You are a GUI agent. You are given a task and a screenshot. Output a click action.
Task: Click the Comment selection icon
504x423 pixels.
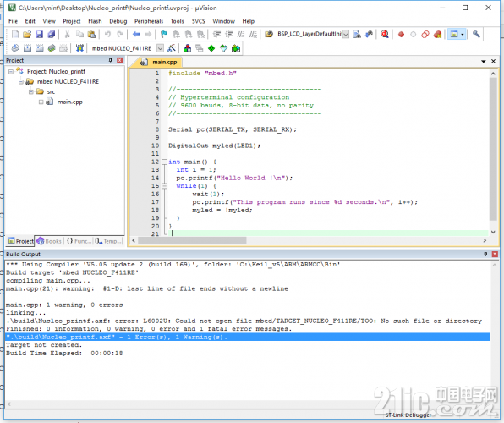click(241, 34)
